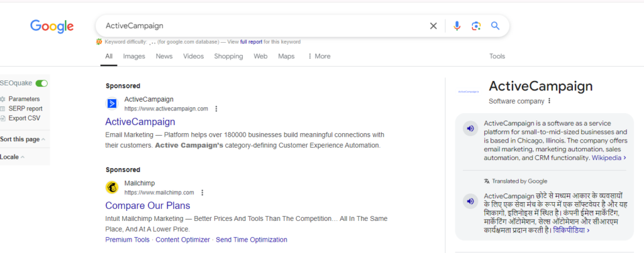Play audio for Hindi ActiveCampaign description

coord(470,202)
